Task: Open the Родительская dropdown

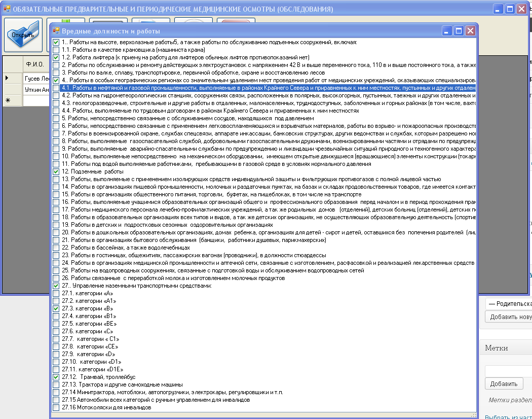Action: pos(509,304)
